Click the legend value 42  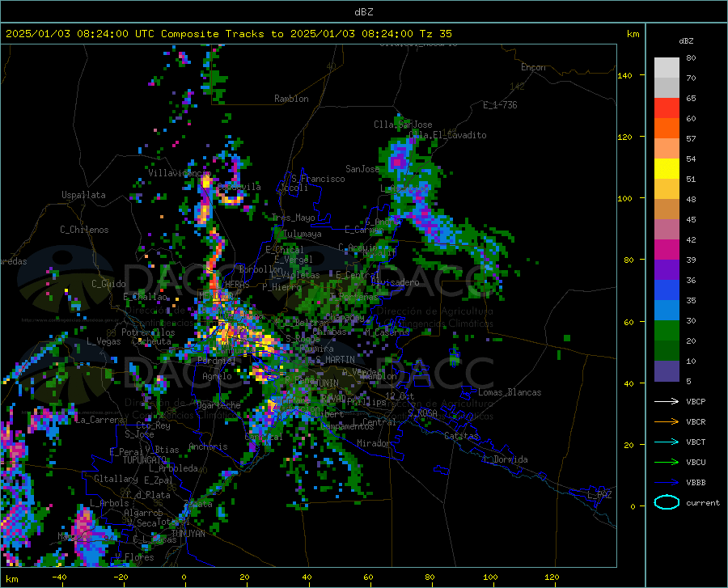pos(691,240)
